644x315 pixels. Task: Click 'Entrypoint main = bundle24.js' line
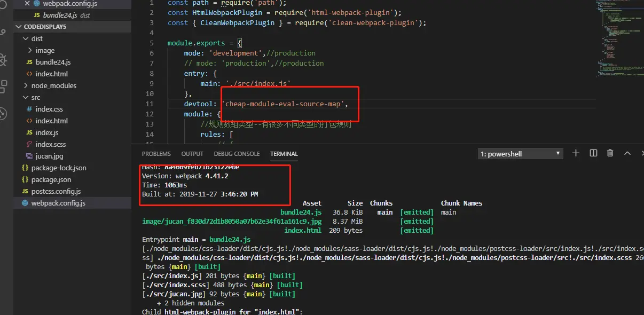click(196, 239)
